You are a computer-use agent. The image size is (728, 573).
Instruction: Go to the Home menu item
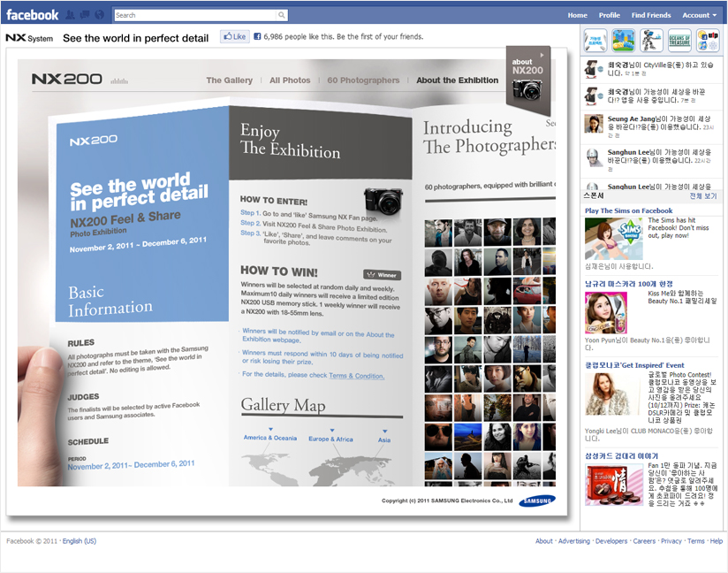click(x=578, y=15)
